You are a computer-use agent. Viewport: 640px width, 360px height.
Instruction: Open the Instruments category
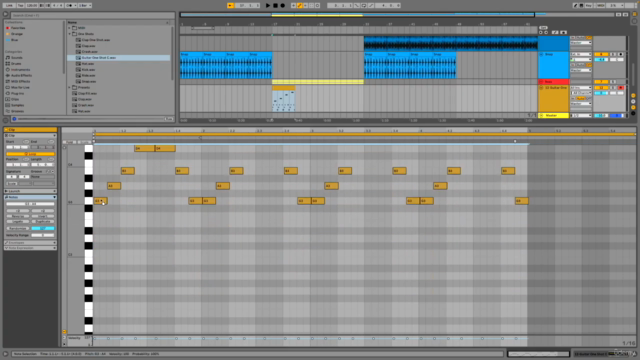pyautogui.click(x=20, y=70)
